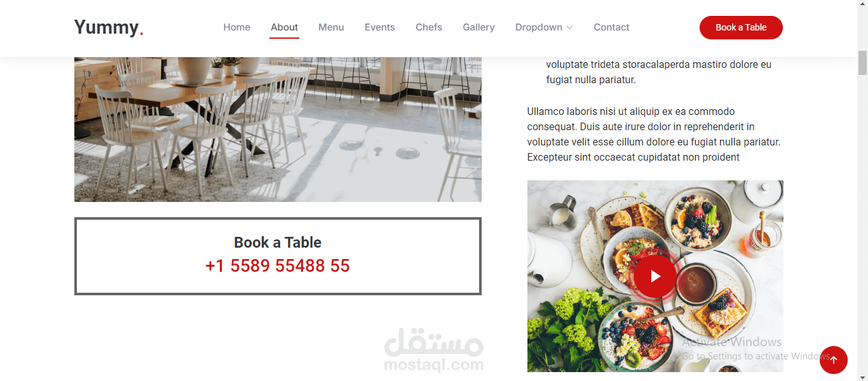Click the red Book a Table button
The height and width of the screenshot is (381, 868).
741,27
